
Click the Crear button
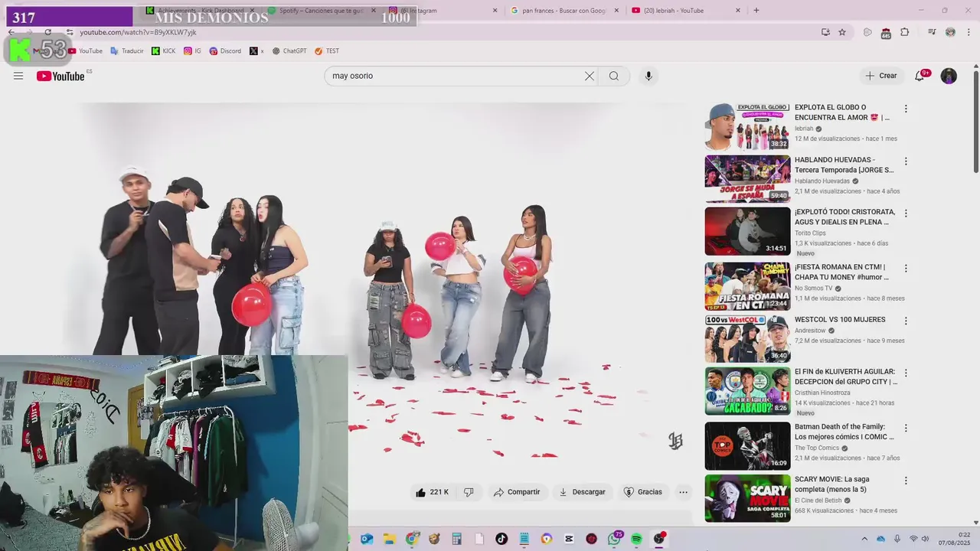click(881, 76)
